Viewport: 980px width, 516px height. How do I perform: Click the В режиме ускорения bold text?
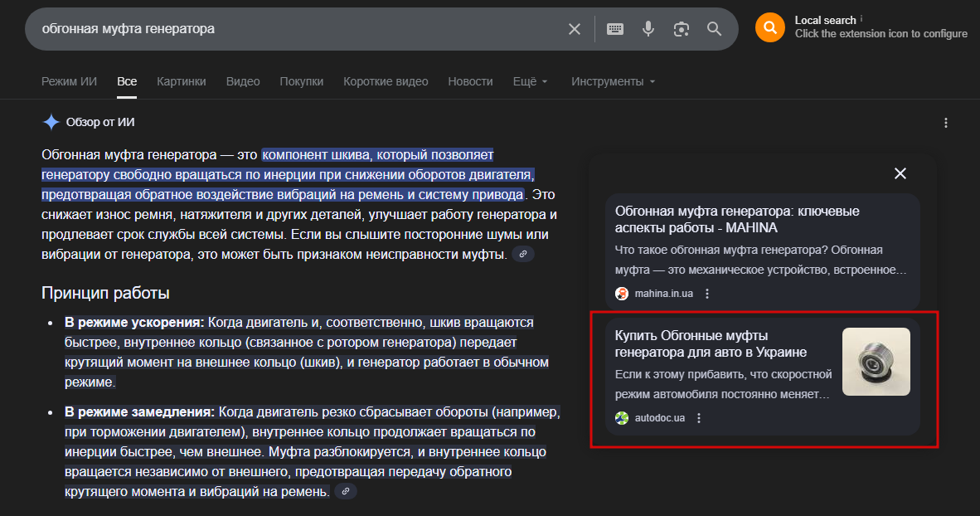[134, 322]
